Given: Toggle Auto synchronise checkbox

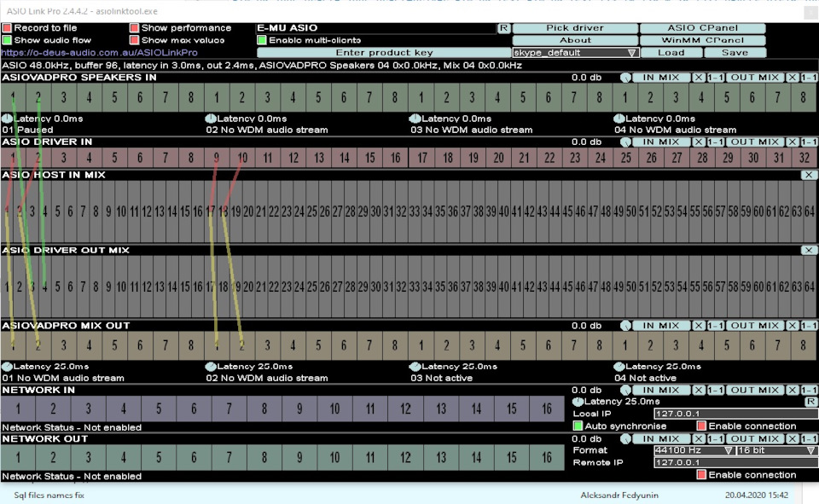Looking at the screenshot, I should (x=578, y=426).
